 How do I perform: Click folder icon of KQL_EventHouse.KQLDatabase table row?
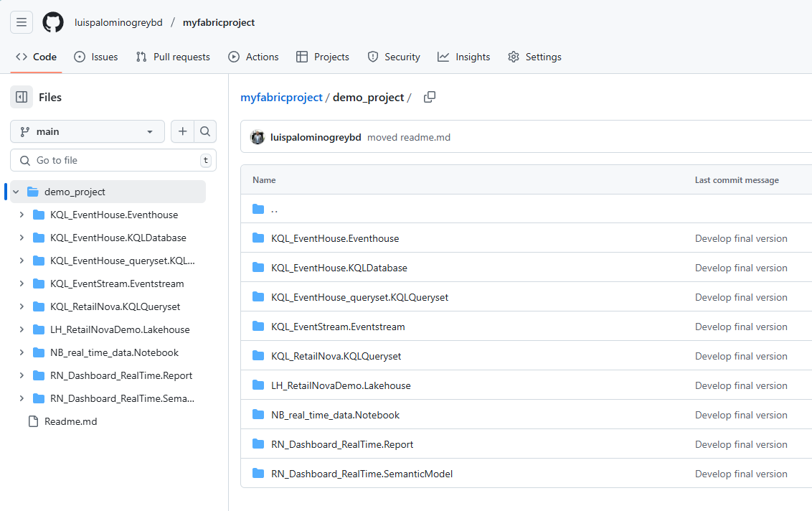click(258, 268)
